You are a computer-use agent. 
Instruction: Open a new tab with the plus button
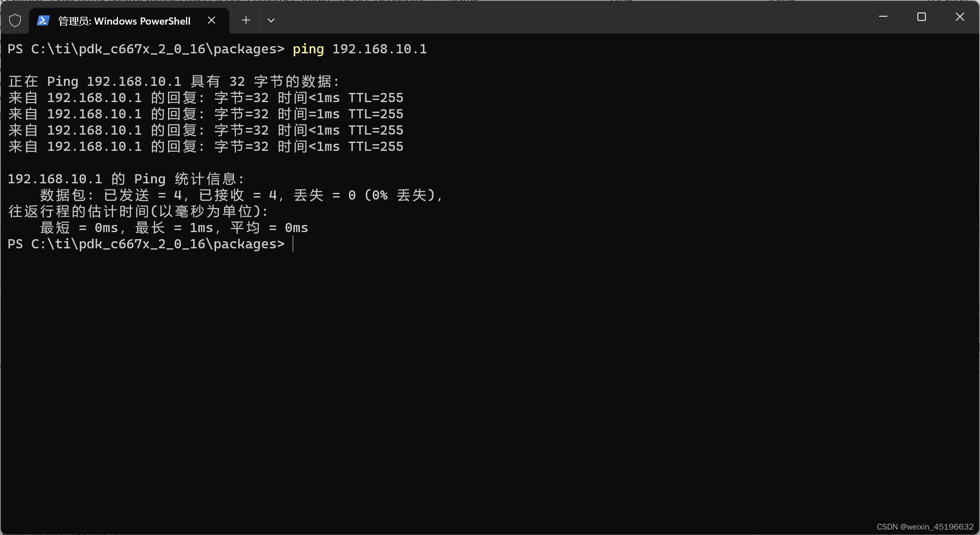246,20
